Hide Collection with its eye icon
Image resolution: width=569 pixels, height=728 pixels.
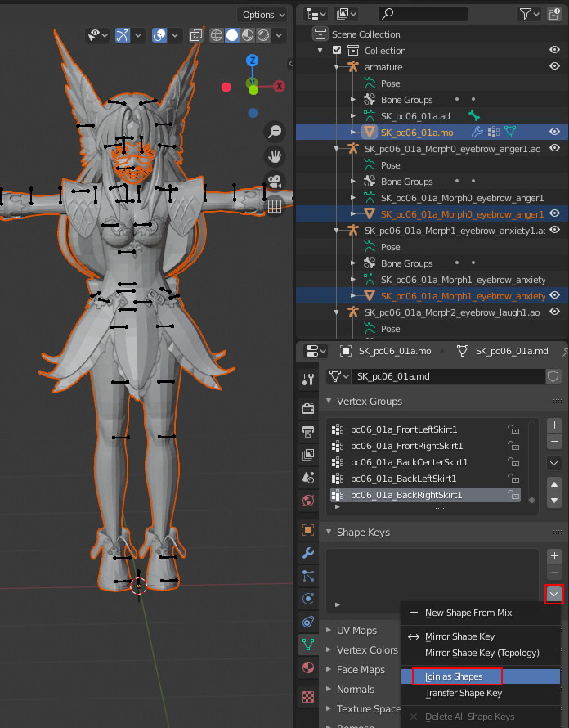(x=554, y=50)
